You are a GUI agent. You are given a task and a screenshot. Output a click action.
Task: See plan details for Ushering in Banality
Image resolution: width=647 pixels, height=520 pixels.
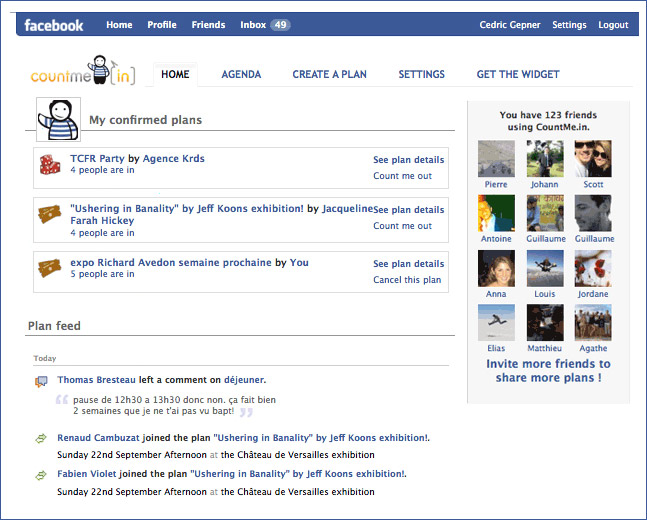409,210
